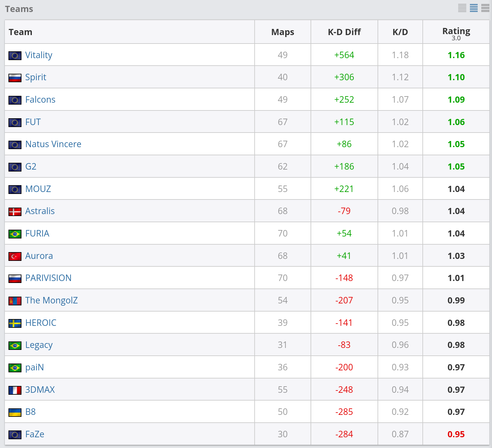Screen dimensions: 492x448
Task: Click the Brazilian flag beside Legacy
Action: pyautogui.click(x=15, y=345)
